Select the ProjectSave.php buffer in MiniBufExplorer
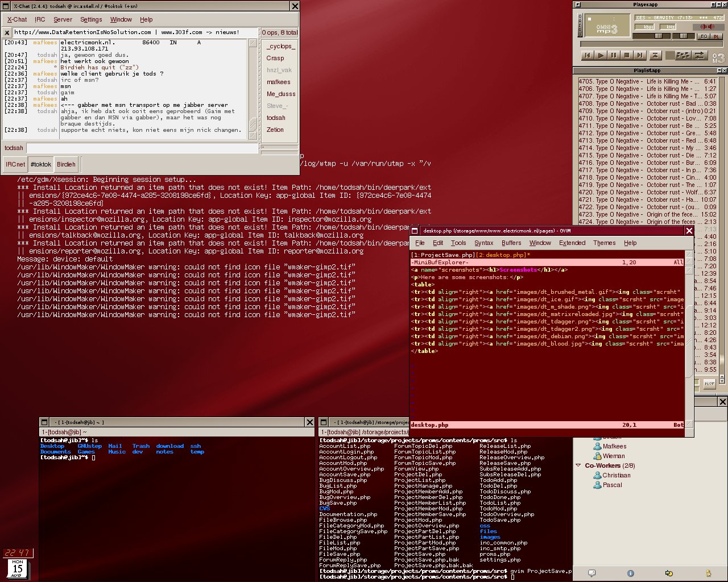Image resolution: width=728 pixels, height=582 pixels. pyautogui.click(x=442, y=255)
